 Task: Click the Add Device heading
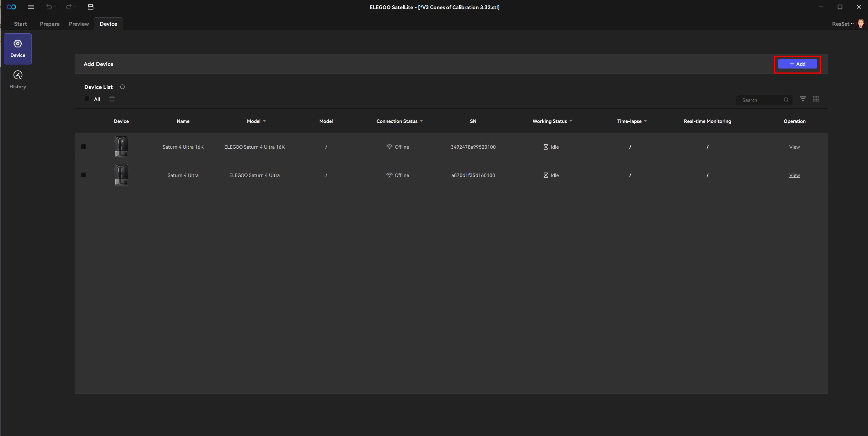(x=98, y=64)
